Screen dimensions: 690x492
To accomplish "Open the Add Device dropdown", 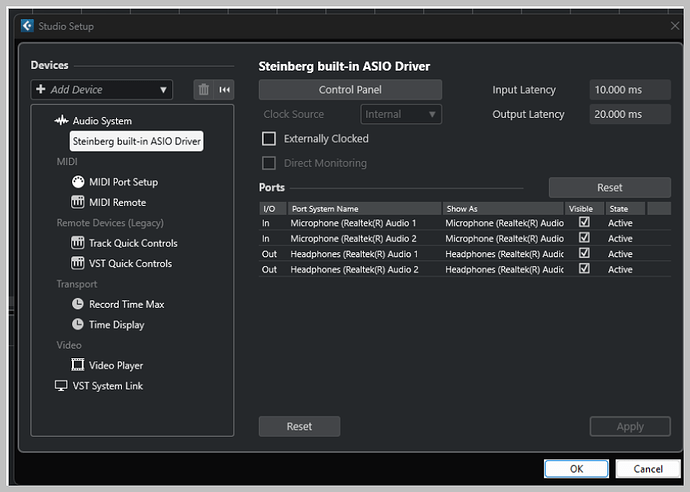I will [x=102, y=90].
